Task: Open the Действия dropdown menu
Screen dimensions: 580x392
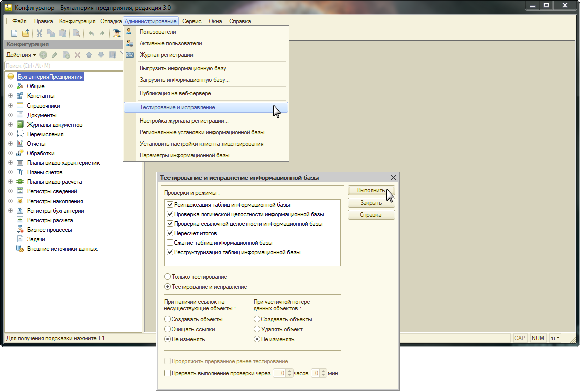Action: (x=21, y=55)
